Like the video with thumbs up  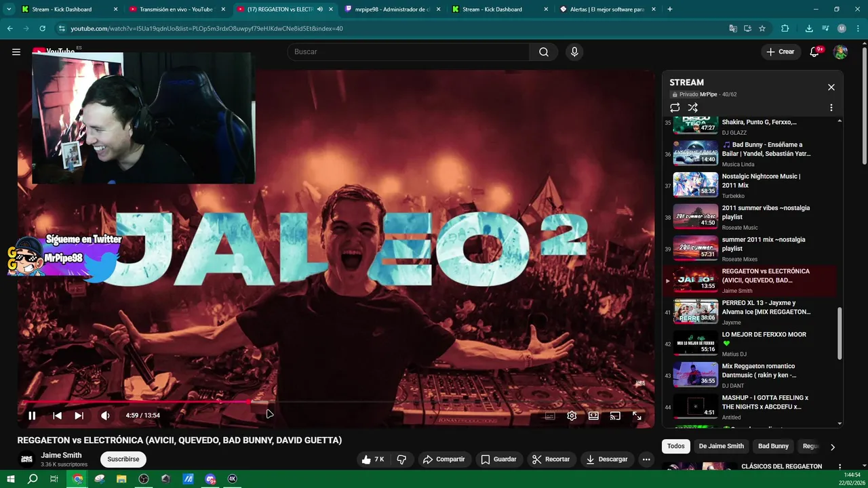[374, 460]
